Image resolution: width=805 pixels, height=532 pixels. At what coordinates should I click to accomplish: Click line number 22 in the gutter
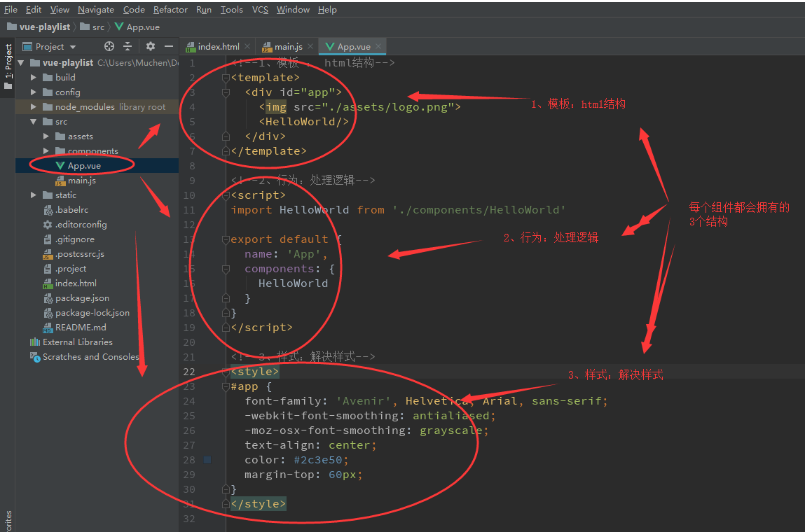pyautogui.click(x=189, y=372)
